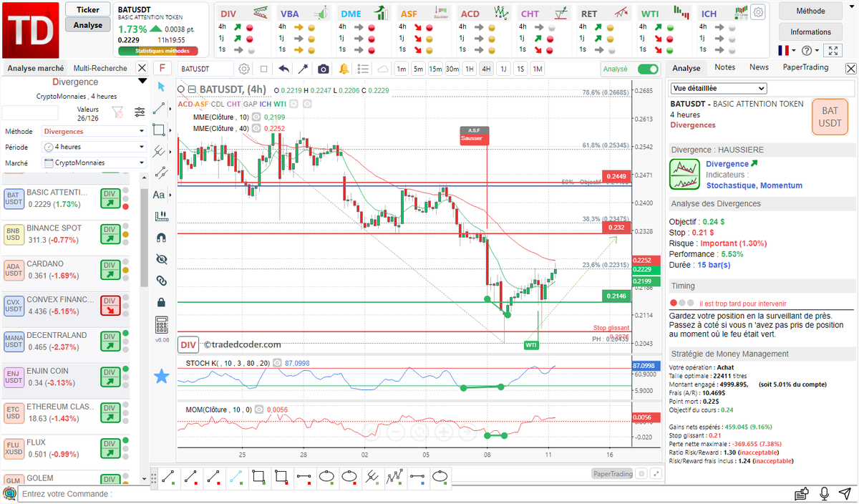859x504 pixels.
Task: Select the trend line drawing tool
Action: (x=160, y=108)
